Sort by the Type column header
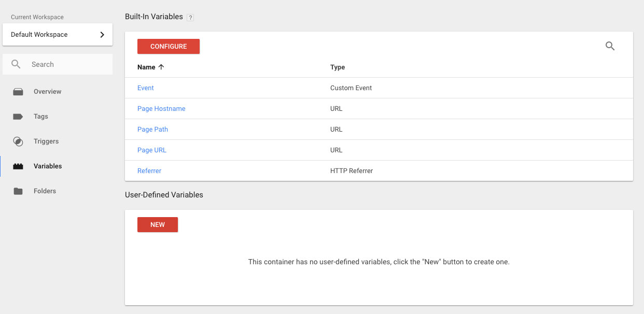Image resolution: width=644 pixels, height=314 pixels. (338, 67)
